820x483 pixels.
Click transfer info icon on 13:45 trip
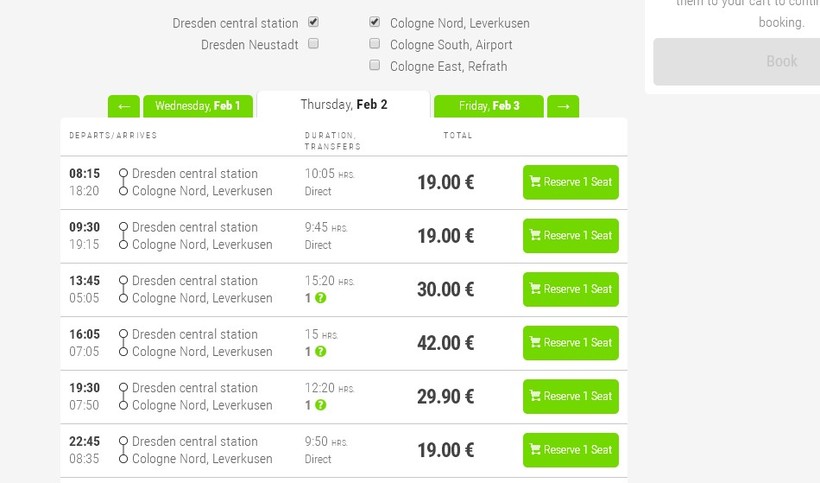point(320,298)
